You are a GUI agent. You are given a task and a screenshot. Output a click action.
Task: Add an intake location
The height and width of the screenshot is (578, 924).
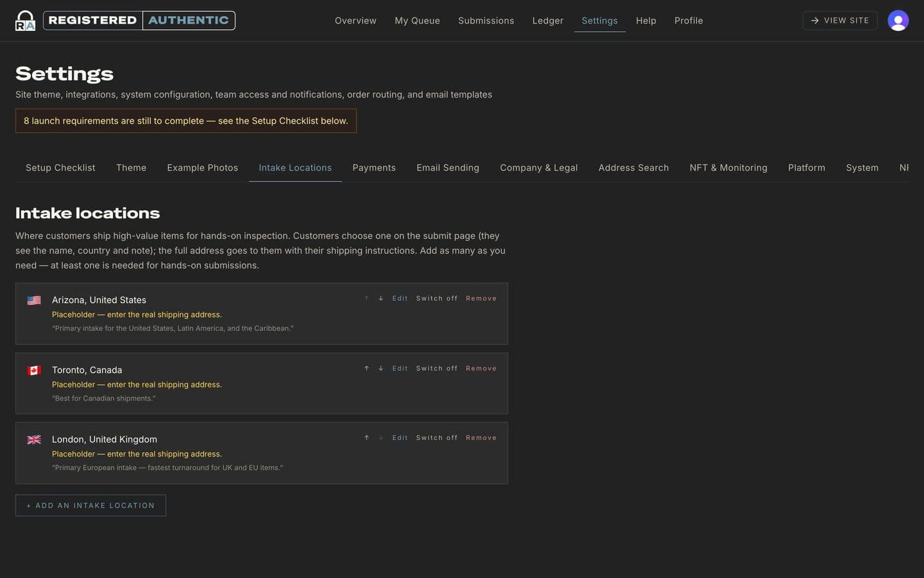[90, 505]
